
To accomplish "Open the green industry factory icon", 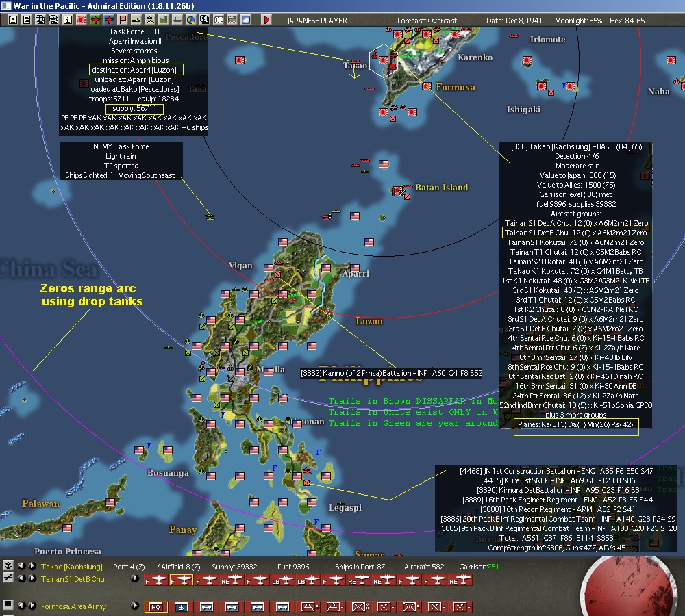I will click(164, 20).
